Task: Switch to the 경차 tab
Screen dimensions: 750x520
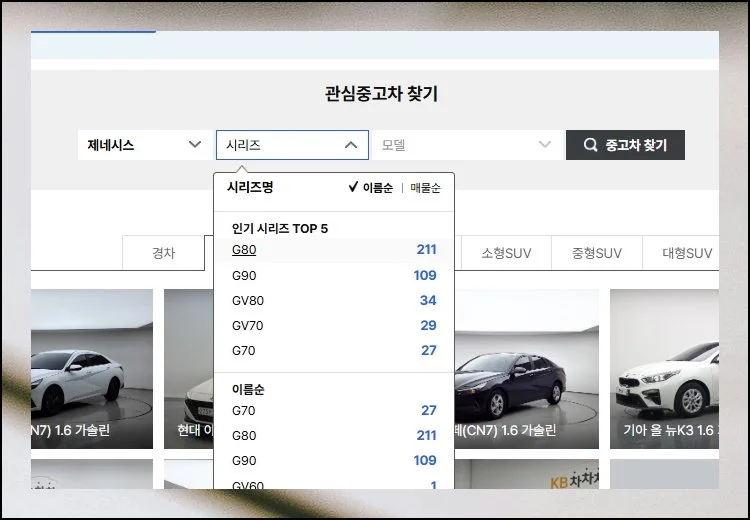Action: (x=163, y=253)
